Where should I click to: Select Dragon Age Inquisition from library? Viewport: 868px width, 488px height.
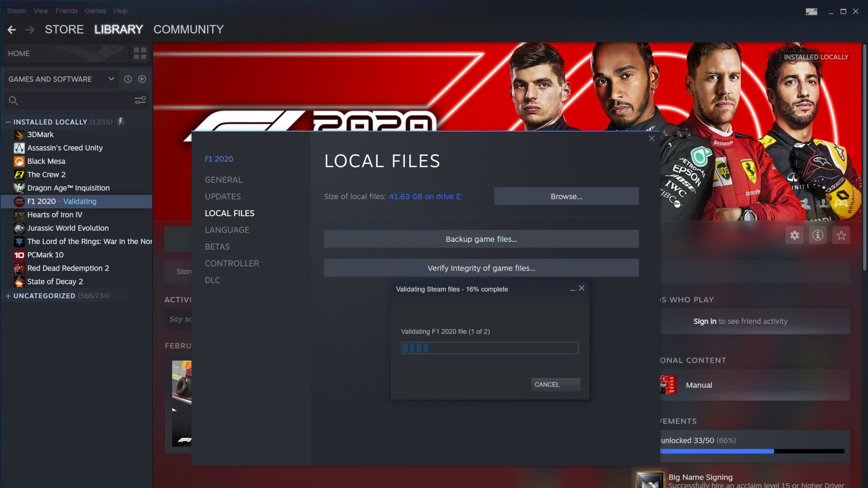click(x=69, y=187)
